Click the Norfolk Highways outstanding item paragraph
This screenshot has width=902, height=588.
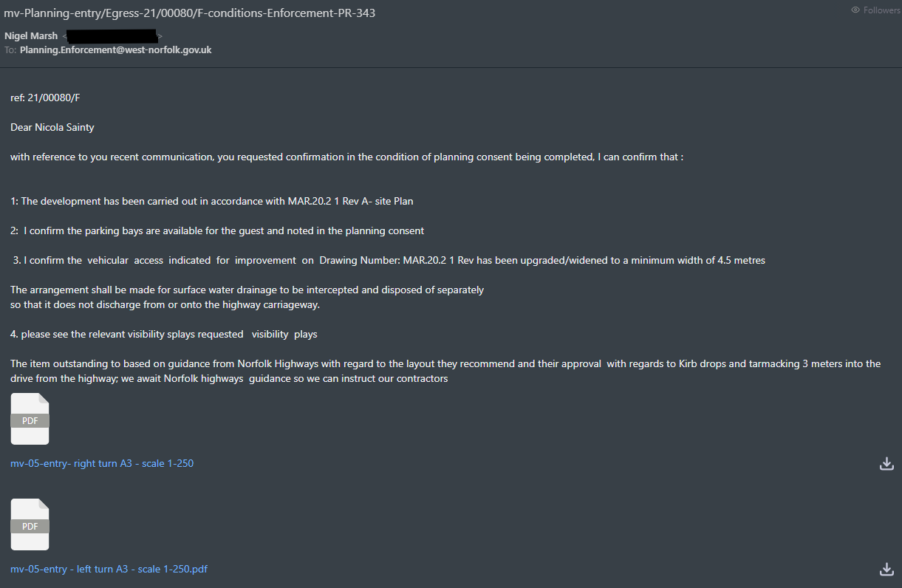[445, 371]
